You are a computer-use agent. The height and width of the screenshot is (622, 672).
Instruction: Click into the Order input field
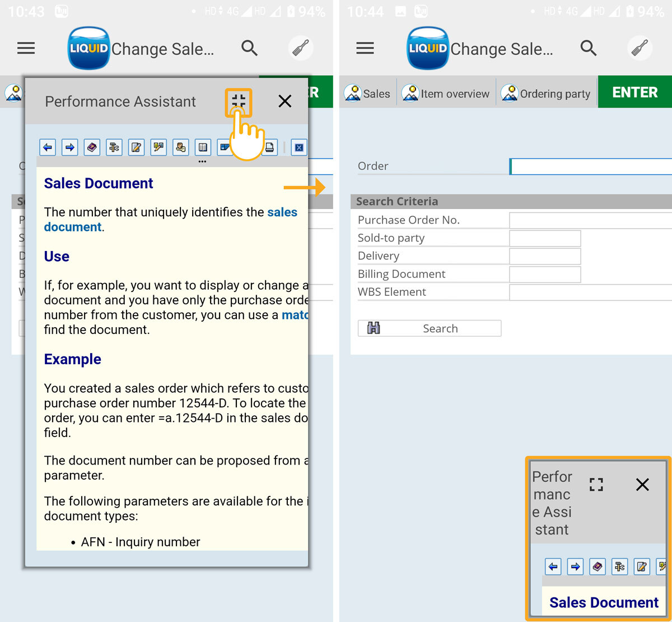pos(591,166)
